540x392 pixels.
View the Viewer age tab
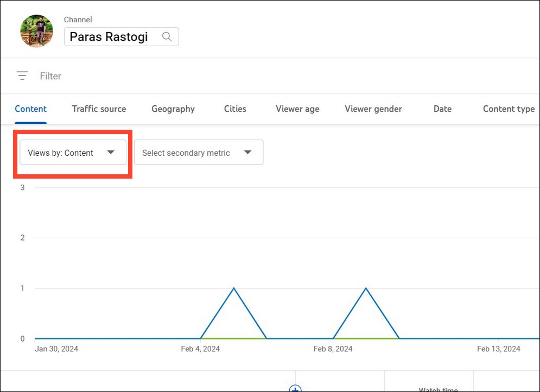click(x=297, y=109)
